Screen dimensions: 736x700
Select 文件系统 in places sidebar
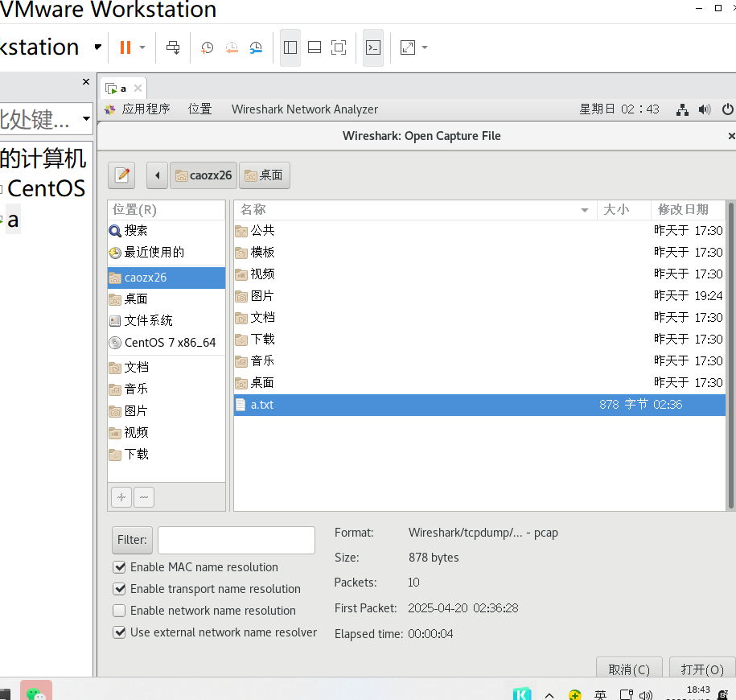(167, 321)
